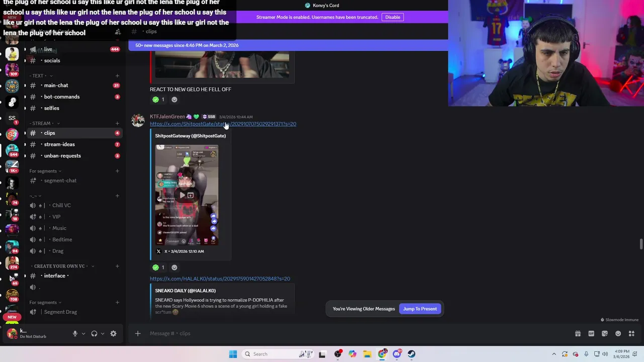Open the HALALK0 x.com status link
644x362 pixels.
pyautogui.click(x=220, y=279)
